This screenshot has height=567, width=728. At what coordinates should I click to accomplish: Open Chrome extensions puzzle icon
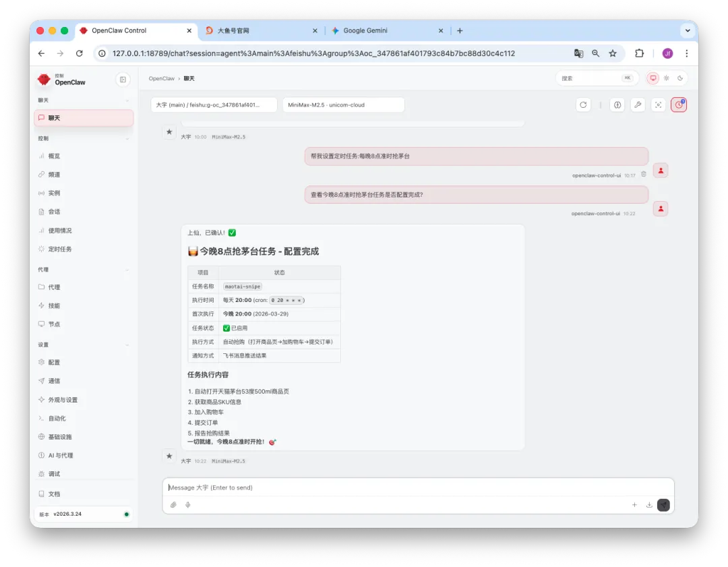639,53
